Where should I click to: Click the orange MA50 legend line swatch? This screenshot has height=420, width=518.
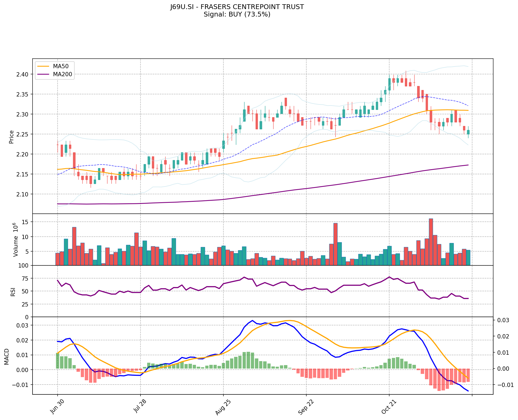43,67
